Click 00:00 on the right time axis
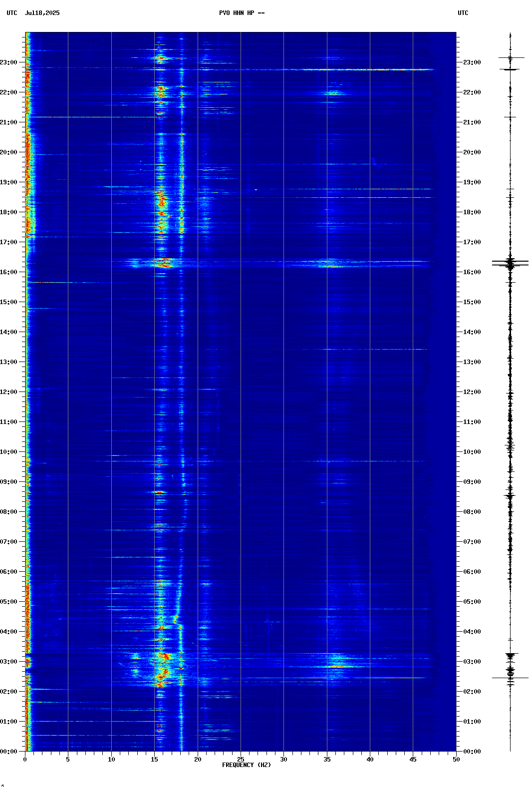This screenshot has height=791, width=532. click(472, 752)
